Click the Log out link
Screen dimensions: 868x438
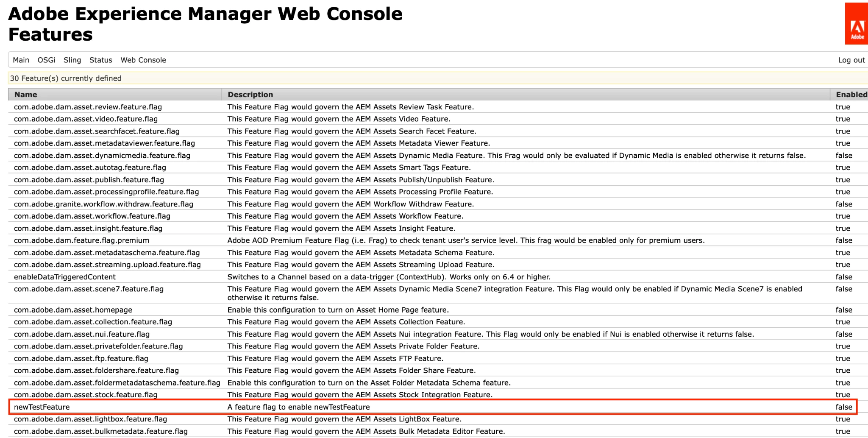851,60
